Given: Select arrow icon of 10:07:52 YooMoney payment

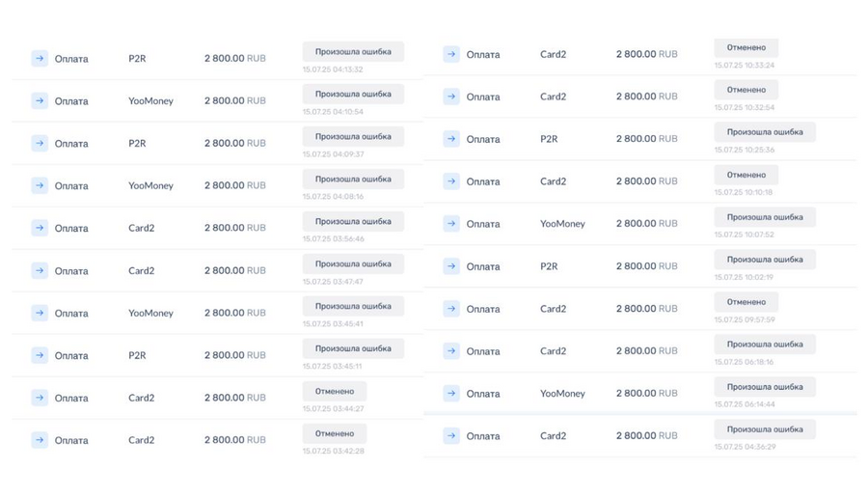Looking at the screenshot, I should (x=451, y=224).
